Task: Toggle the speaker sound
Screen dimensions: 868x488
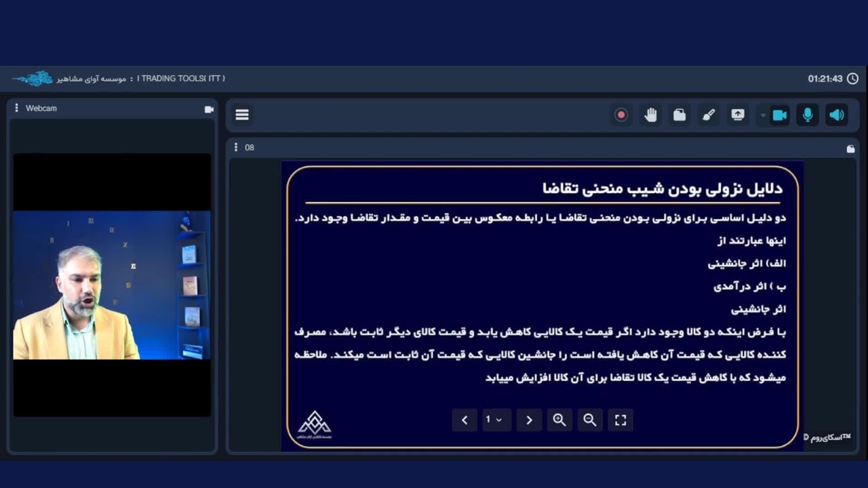Action: tap(837, 115)
